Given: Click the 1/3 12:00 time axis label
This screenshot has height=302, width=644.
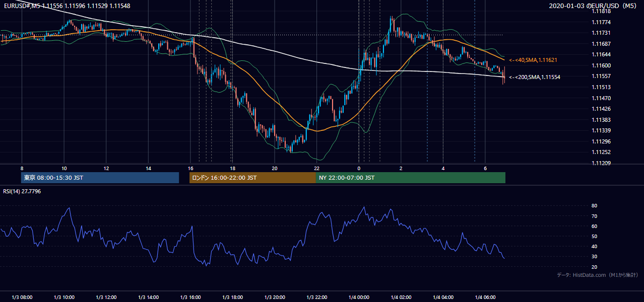Looking at the screenshot, I should click(106, 297).
